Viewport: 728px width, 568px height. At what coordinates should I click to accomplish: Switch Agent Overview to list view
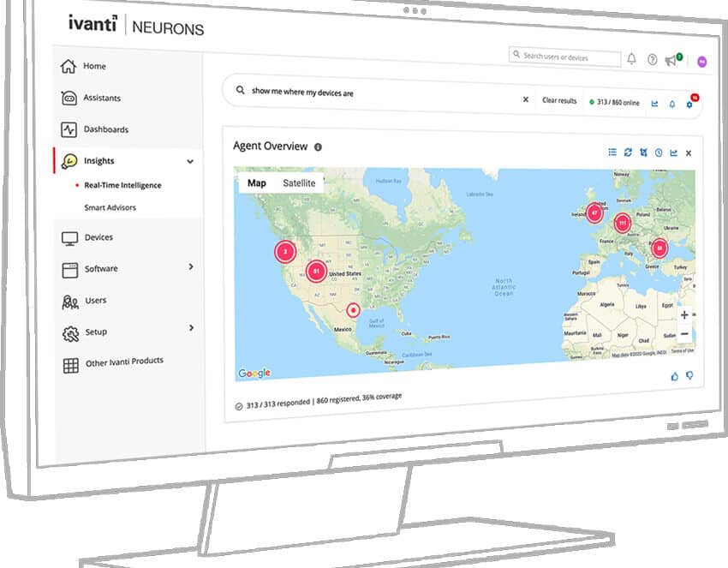tap(612, 152)
